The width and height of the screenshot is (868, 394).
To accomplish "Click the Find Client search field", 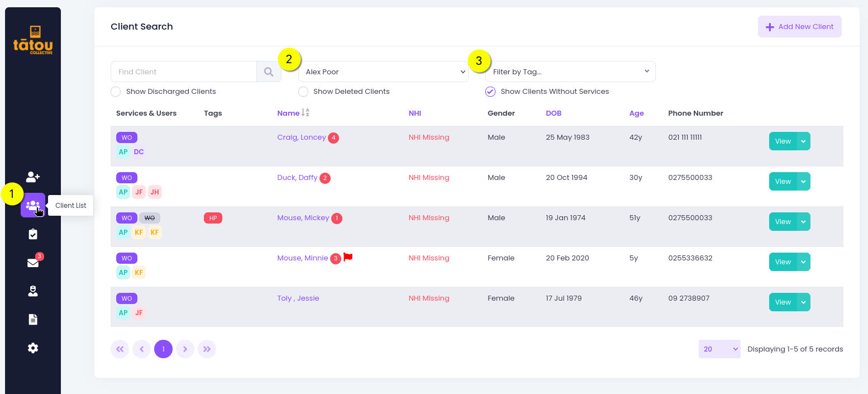I will 184,72.
